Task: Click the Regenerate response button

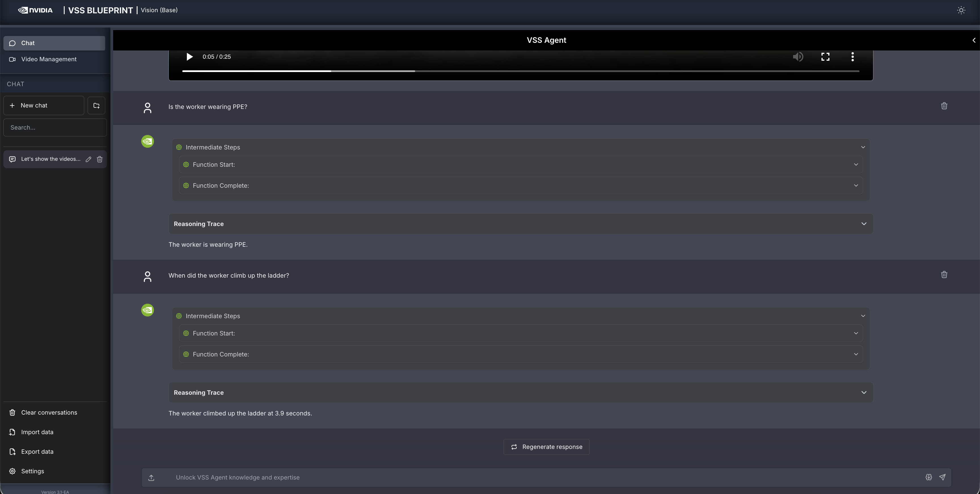Action: (546, 447)
